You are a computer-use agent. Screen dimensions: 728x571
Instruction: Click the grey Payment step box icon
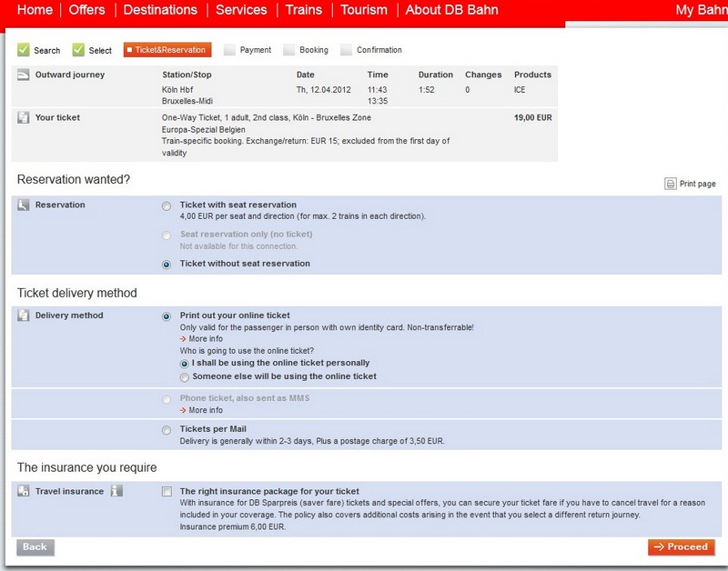point(229,50)
